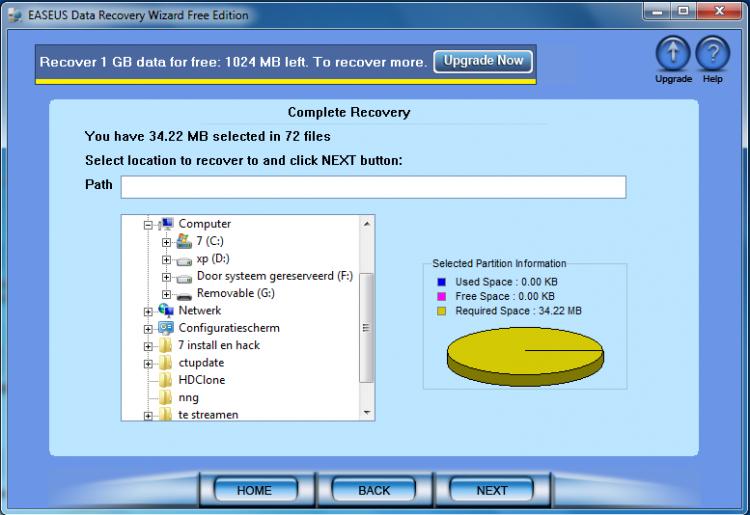Collapse the Computer tree node
Image resolution: width=750 pixels, height=515 pixels.
coord(148,225)
